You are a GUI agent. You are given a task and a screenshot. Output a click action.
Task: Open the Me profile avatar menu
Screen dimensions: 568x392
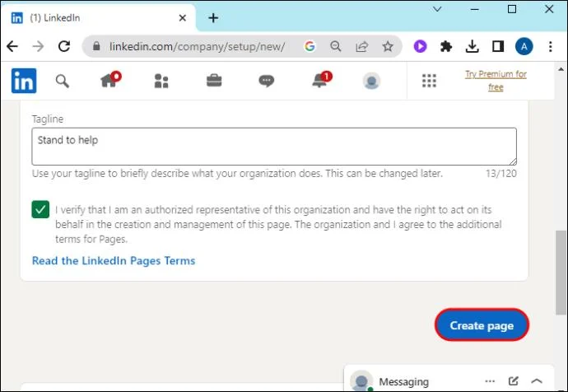click(371, 81)
